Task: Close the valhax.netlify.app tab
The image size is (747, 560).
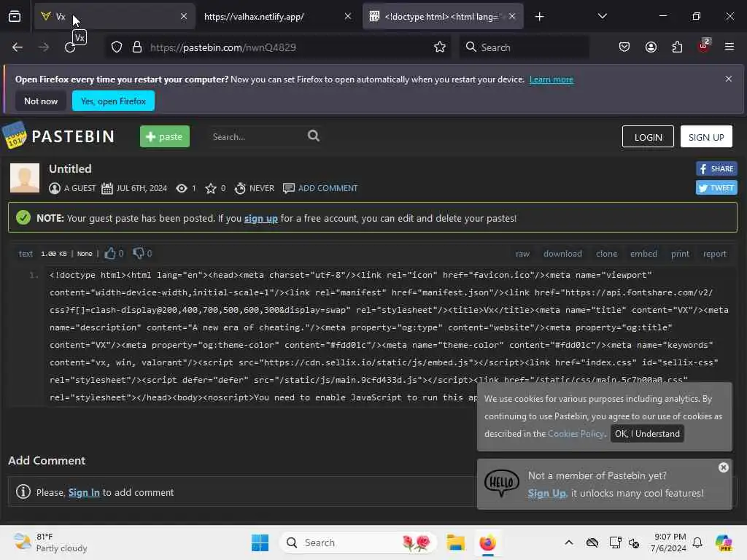Action: pos(348,16)
